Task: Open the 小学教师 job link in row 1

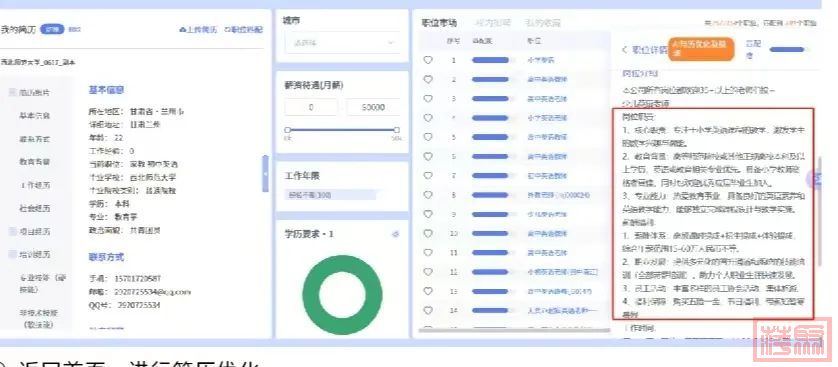Action: pyautogui.click(x=538, y=60)
